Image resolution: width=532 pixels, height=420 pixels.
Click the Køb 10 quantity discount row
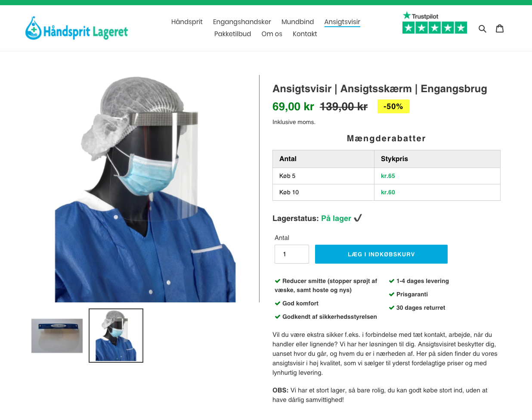coord(387,192)
